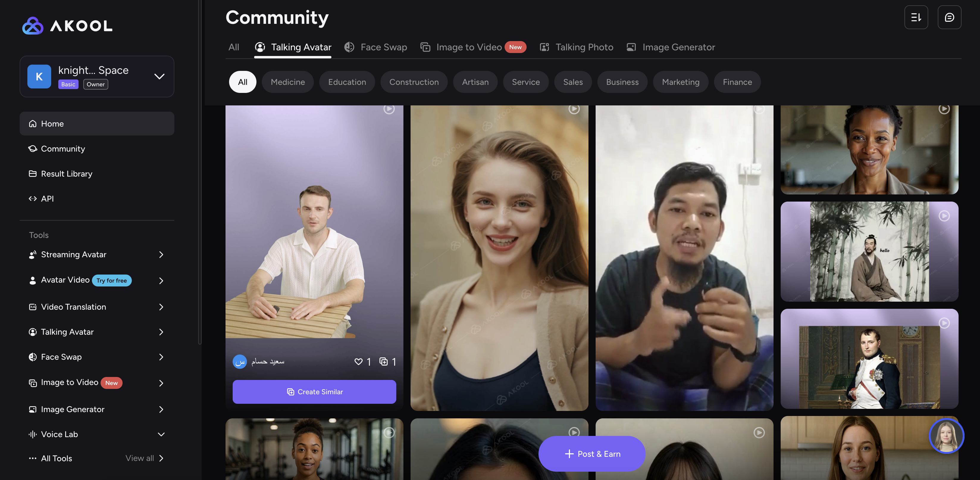
Task: Click the Create Similar button
Action: point(314,392)
